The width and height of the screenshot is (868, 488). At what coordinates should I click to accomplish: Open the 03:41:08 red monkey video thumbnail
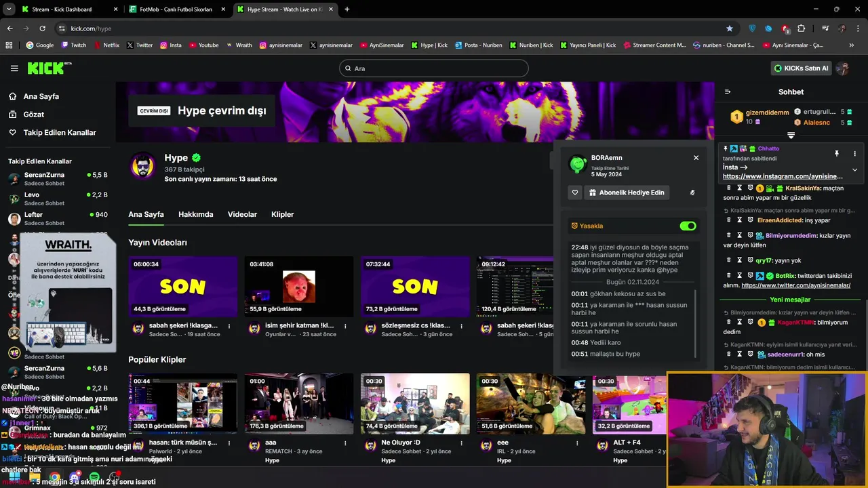299,286
